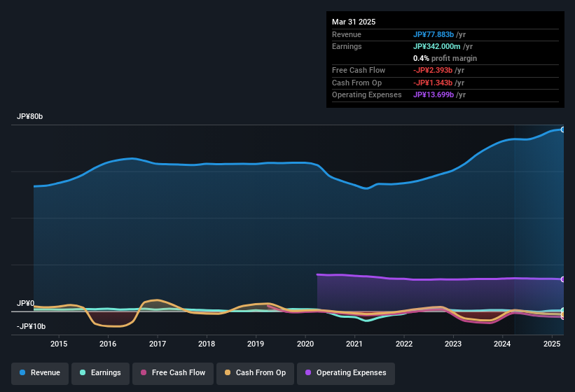This screenshot has width=575, height=392.
Task: Click the 2019 x-axis label
Action: tap(256, 344)
